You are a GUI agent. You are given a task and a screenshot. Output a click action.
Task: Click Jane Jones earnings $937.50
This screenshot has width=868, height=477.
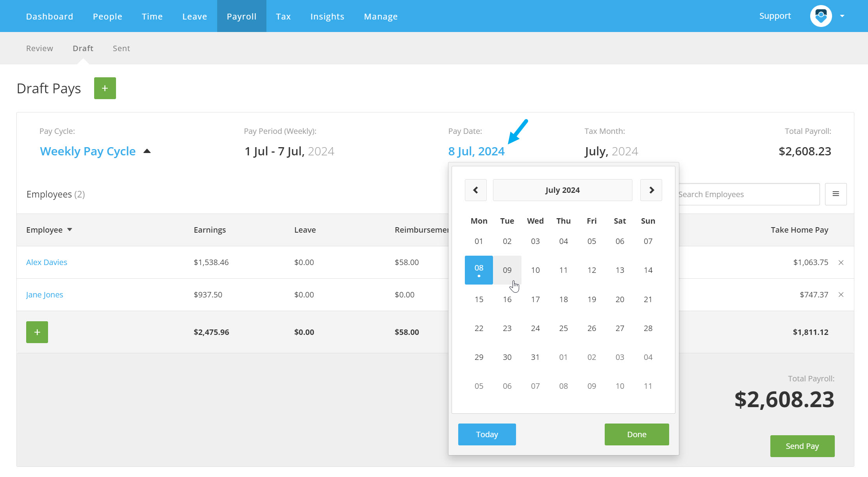pyautogui.click(x=208, y=295)
